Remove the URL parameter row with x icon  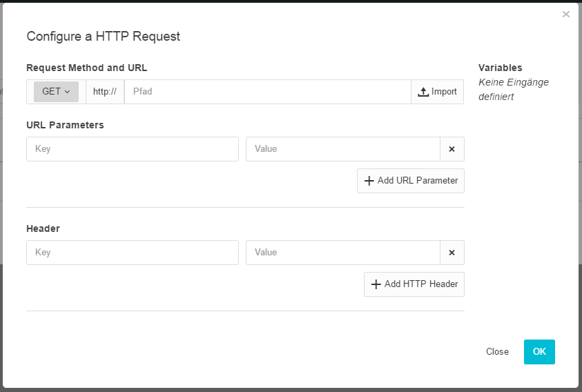coord(452,149)
